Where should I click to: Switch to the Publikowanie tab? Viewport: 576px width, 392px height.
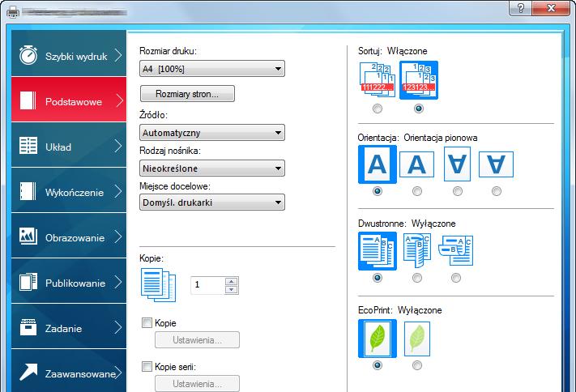click(x=69, y=281)
